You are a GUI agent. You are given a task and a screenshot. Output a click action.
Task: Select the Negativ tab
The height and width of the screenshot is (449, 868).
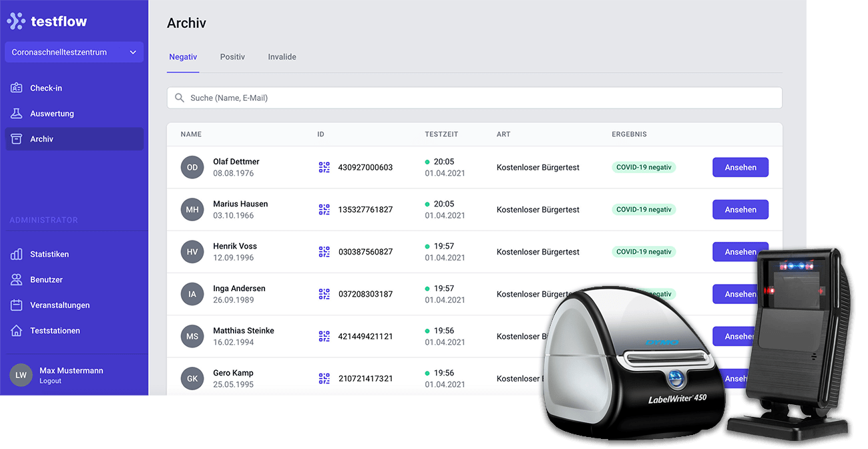[183, 57]
